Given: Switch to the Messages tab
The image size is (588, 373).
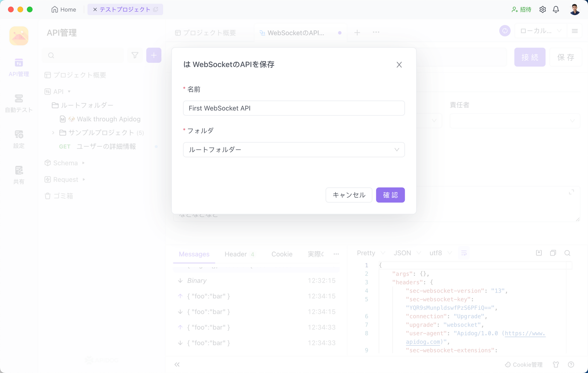Looking at the screenshot, I should point(194,254).
